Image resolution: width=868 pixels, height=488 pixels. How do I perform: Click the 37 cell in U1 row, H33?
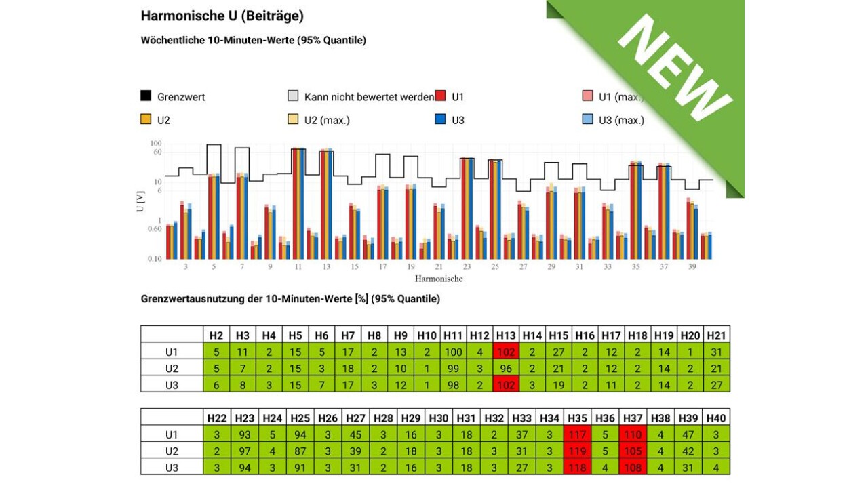[x=522, y=434]
